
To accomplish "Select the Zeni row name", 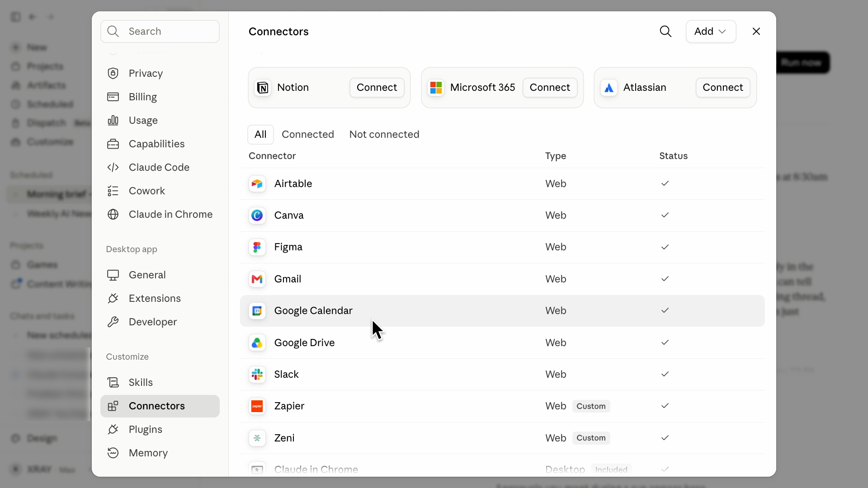I will point(284,438).
